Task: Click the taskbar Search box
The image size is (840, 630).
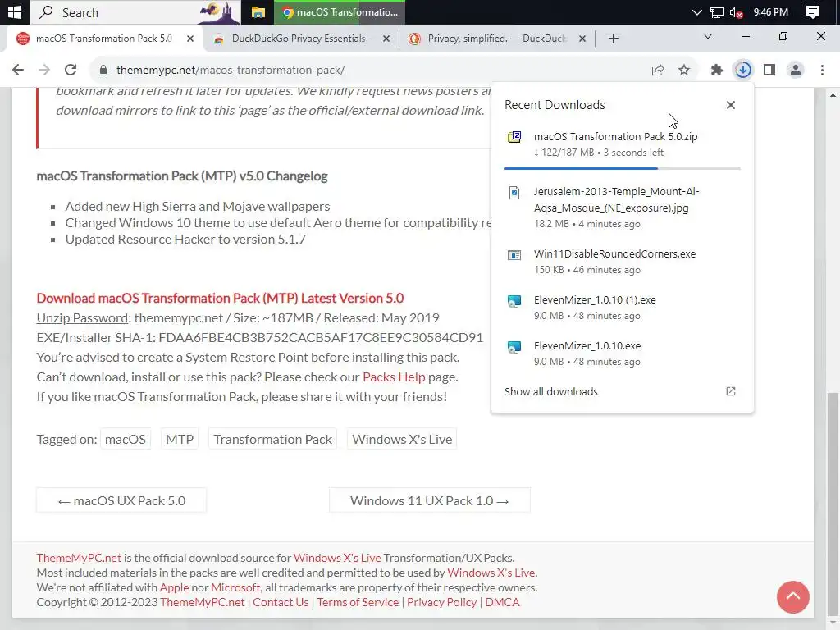Action: click(135, 12)
